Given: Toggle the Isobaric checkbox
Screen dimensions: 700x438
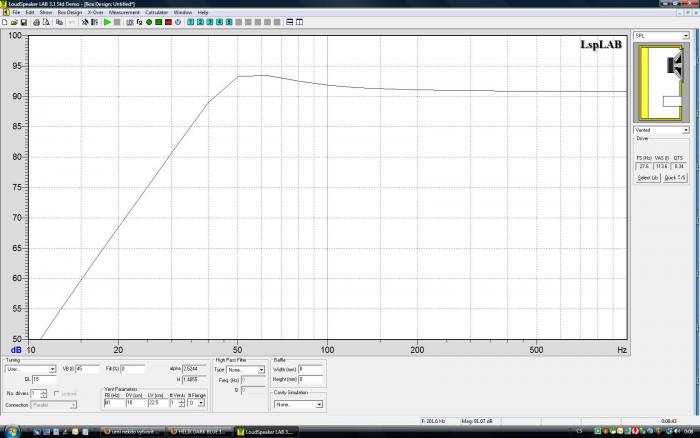Looking at the screenshot, I should 57,393.
